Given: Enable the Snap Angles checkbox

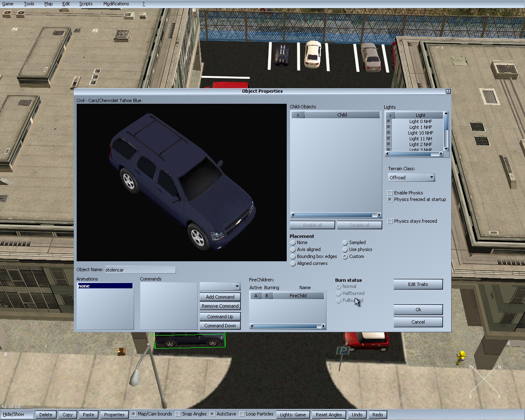Looking at the screenshot, I should tap(178, 414).
